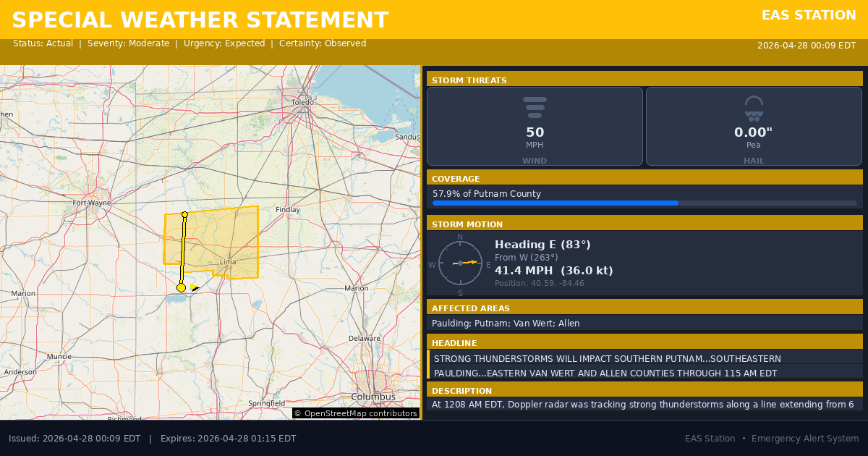Click the yellow arrow inside the compass
The width and height of the screenshot is (868, 456).
tap(467, 262)
